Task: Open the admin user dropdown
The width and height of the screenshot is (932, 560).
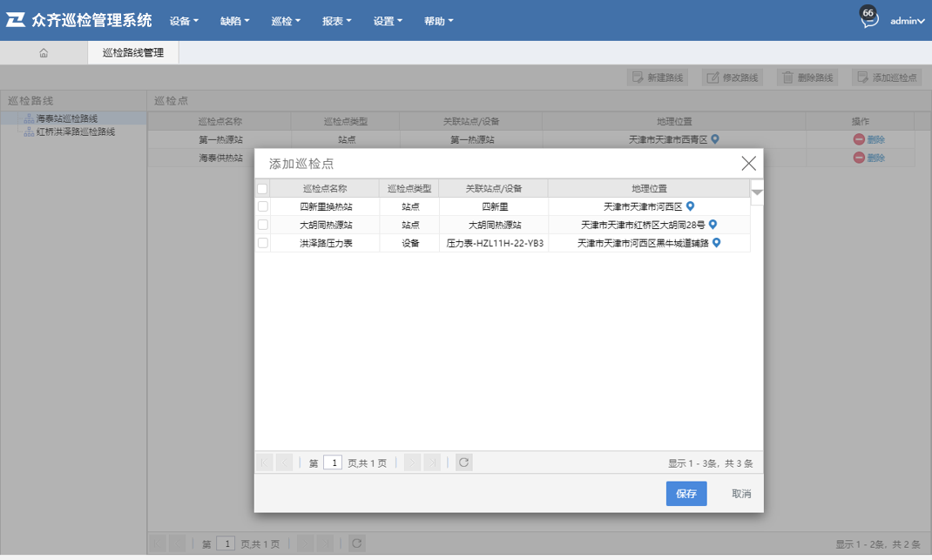Action: 907,21
